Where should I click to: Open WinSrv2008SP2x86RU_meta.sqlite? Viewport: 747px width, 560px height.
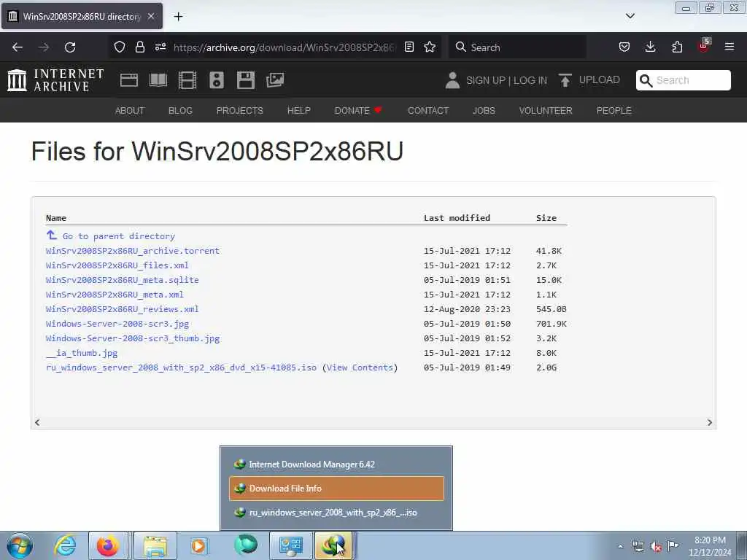tap(123, 280)
